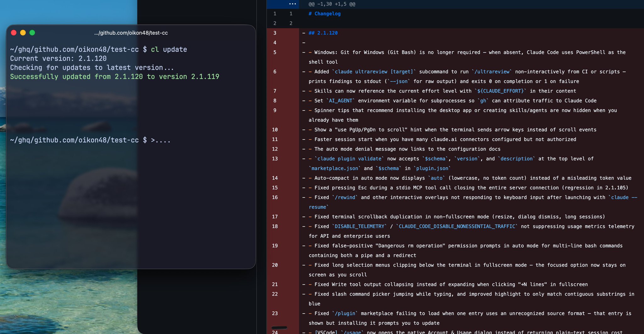Select deleted line number 13

275,159
